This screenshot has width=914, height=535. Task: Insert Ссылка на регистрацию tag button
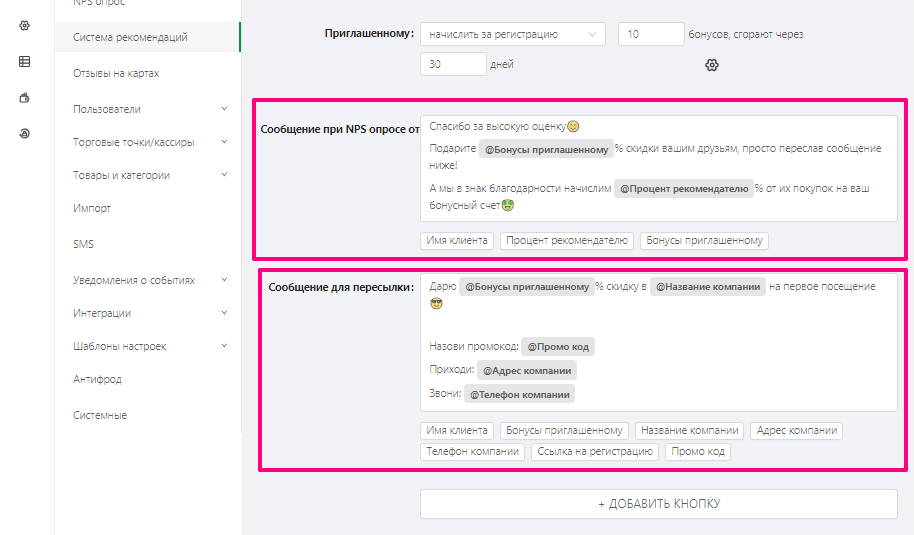point(595,452)
